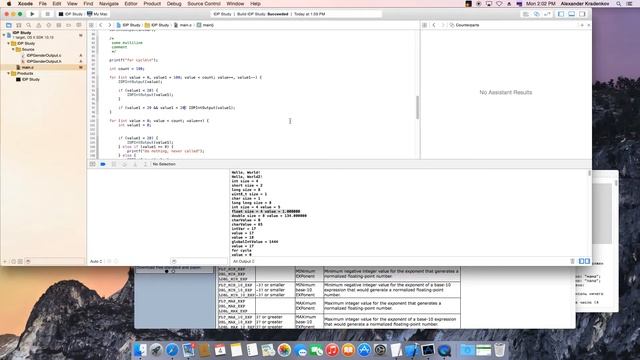The image size is (640, 360).
Task: Open the Breakpoint navigator tab
Action: tap(69, 25)
